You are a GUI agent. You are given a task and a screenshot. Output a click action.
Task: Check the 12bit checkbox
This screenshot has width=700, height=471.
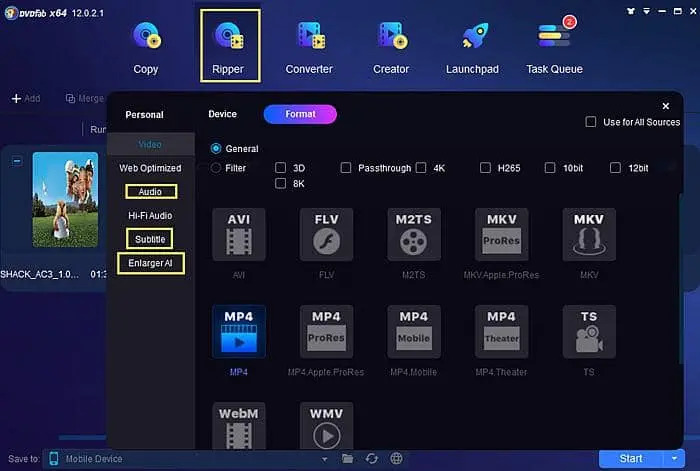click(x=615, y=167)
